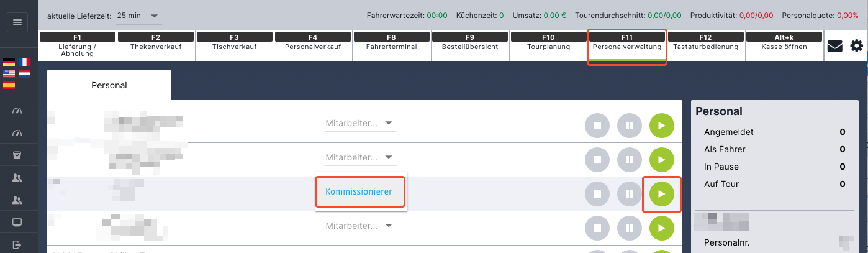Click the highlighted green play button

click(661, 194)
